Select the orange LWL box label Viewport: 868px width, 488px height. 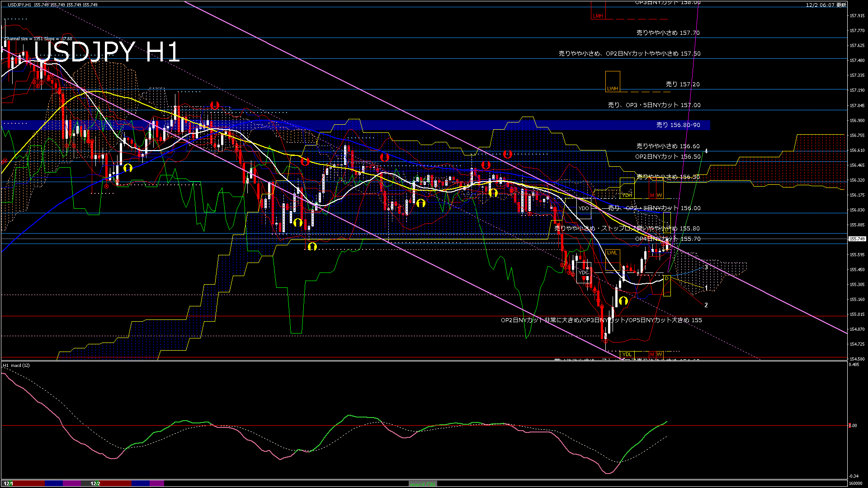(x=612, y=253)
